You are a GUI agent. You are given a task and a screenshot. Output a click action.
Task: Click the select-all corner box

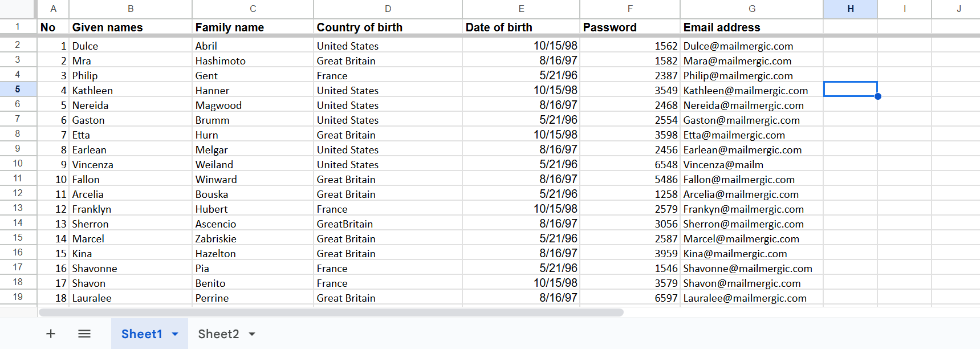18,9
